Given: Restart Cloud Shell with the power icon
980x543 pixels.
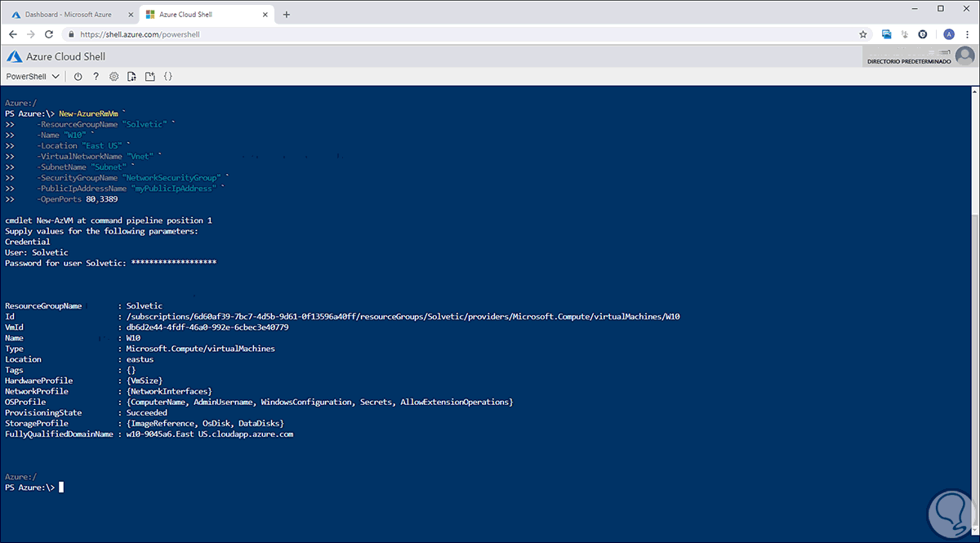Looking at the screenshot, I should pos(78,77).
